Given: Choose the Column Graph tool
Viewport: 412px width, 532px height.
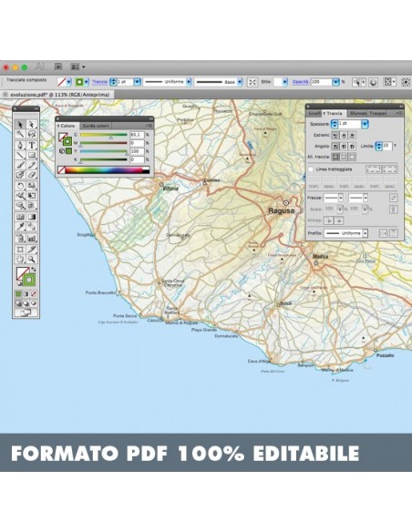Looking at the screenshot, I should tap(32, 238).
